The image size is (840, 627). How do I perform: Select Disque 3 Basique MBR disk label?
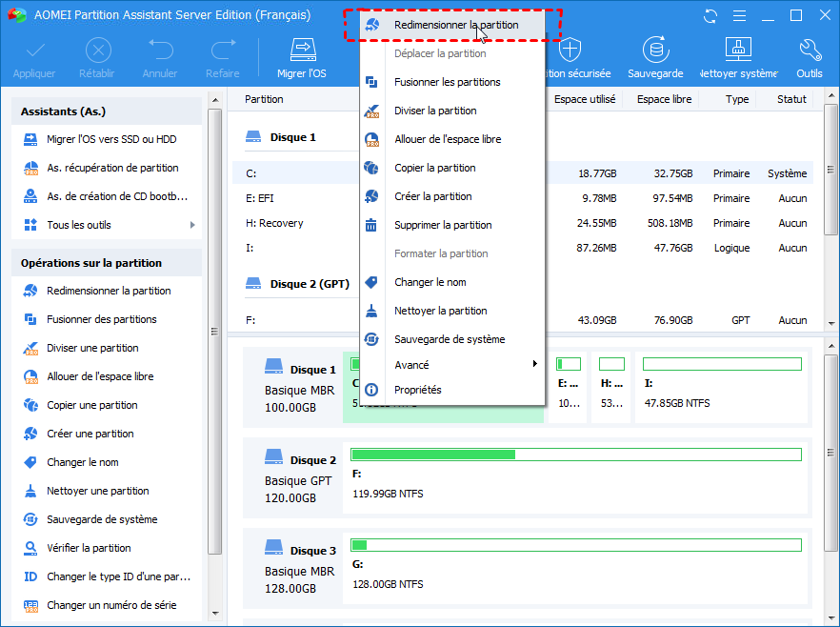(300, 568)
